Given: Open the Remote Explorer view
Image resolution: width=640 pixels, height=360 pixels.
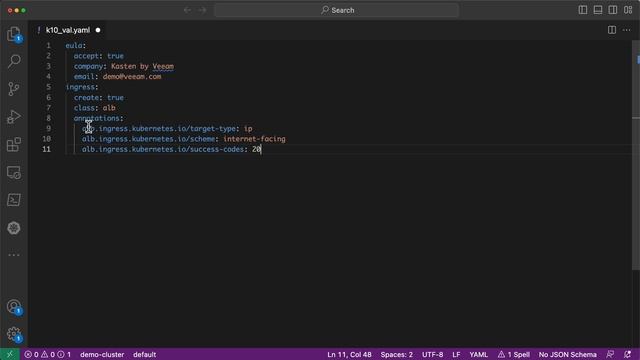Looking at the screenshot, I should (14, 172).
